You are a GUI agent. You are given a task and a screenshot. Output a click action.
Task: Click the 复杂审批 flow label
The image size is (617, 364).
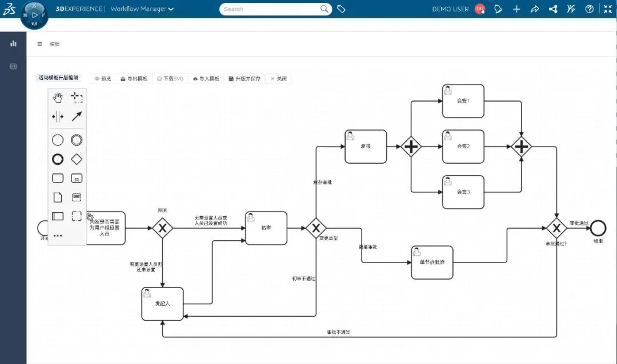point(322,183)
